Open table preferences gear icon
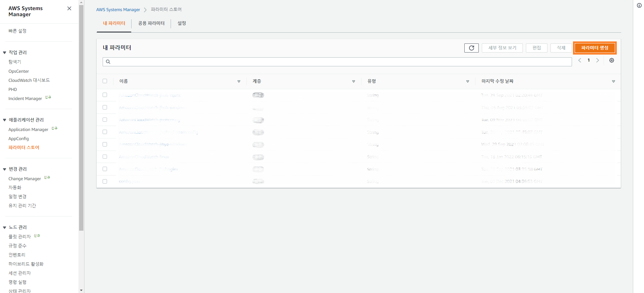Screen dimensions: 644x293 coord(612,60)
